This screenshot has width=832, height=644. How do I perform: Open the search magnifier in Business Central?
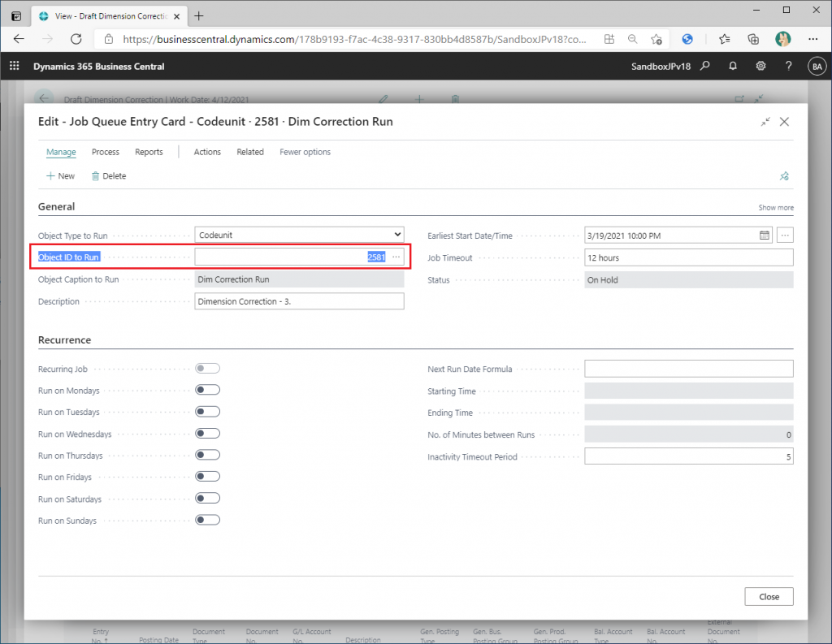704,66
